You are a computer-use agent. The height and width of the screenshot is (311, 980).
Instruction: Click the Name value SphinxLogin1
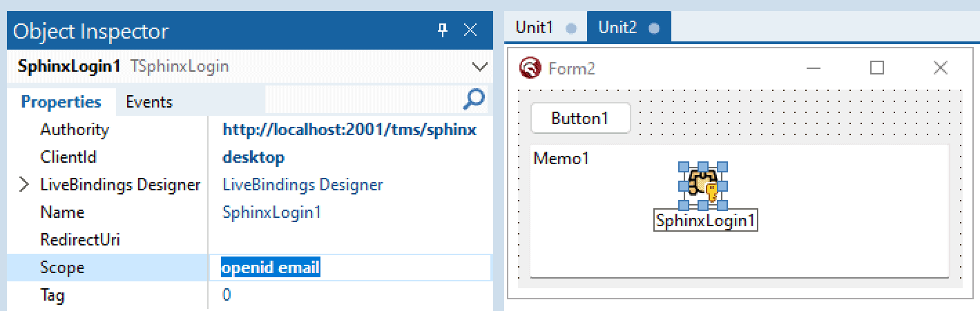pyautogui.click(x=272, y=212)
